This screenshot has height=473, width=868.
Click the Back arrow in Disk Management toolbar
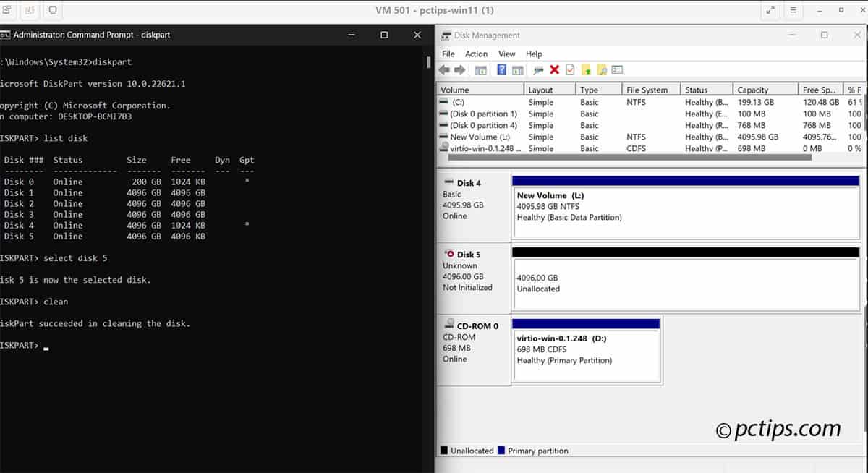(x=444, y=69)
